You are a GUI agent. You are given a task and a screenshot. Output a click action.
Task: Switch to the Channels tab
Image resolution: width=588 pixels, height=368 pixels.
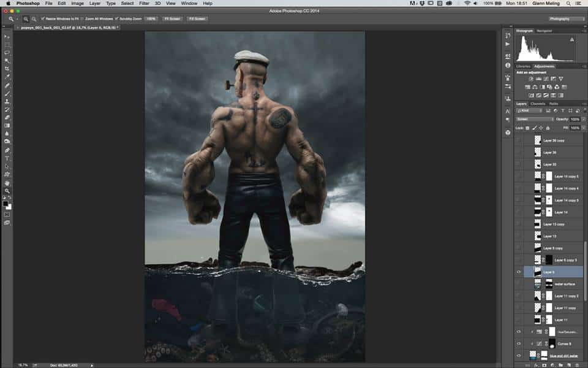pyautogui.click(x=538, y=104)
